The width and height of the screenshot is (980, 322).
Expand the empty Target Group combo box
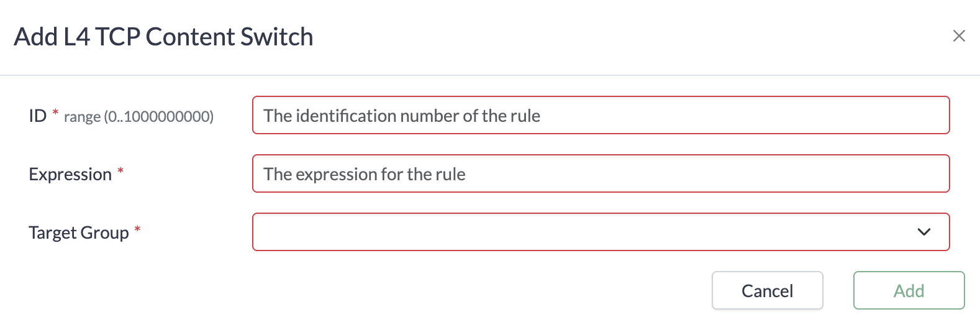pos(584,232)
